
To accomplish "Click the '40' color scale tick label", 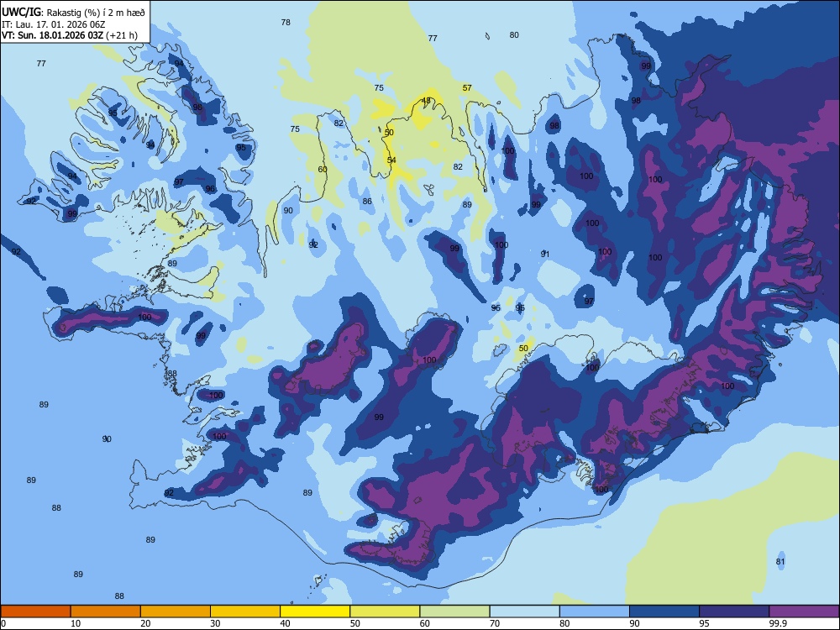I will pos(286,623).
